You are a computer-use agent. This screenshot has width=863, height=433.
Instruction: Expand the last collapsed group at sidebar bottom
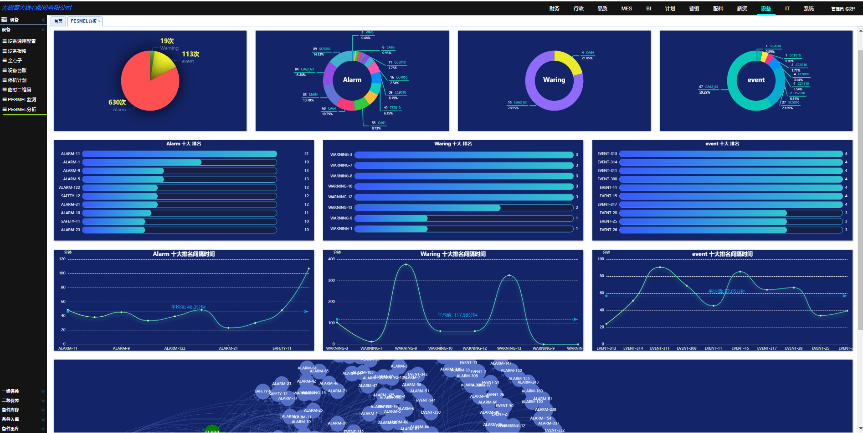43,428
